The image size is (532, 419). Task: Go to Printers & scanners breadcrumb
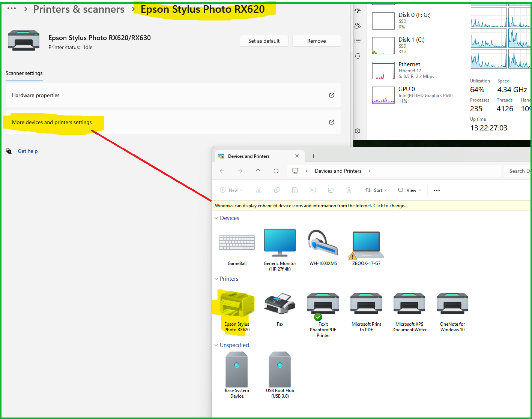tap(79, 9)
